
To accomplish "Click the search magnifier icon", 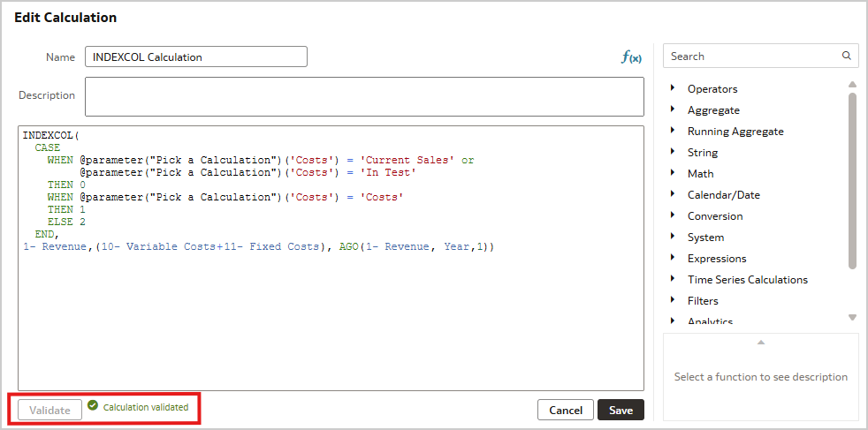I will pyautogui.click(x=846, y=56).
